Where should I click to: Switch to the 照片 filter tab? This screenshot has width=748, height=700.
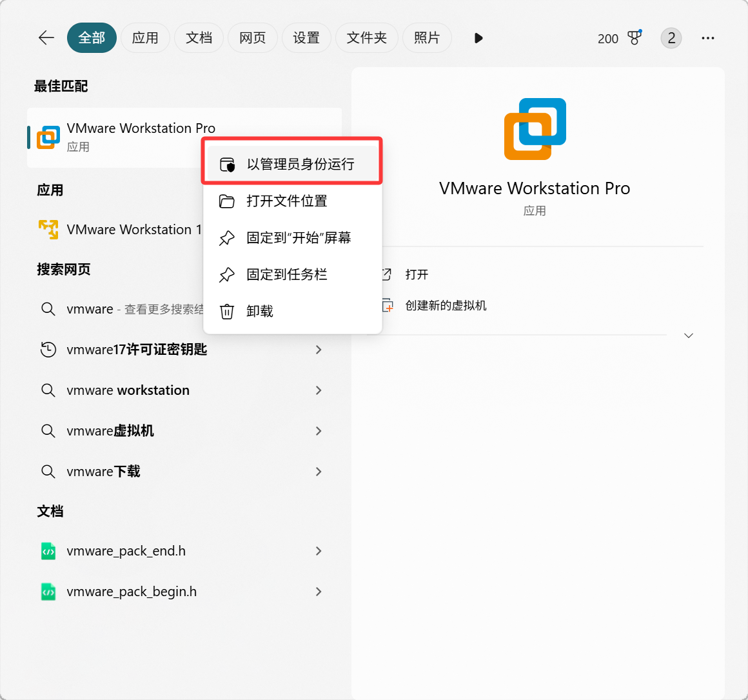[x=427, y=37]
